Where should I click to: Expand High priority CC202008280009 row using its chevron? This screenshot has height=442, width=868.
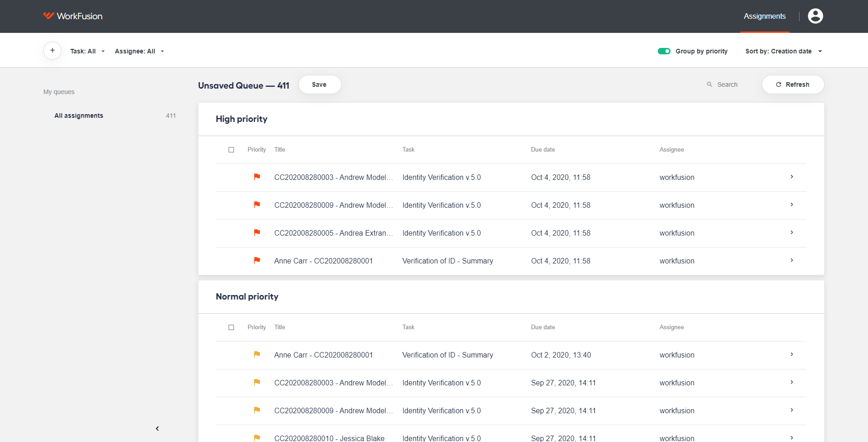(x=792, y=205)
